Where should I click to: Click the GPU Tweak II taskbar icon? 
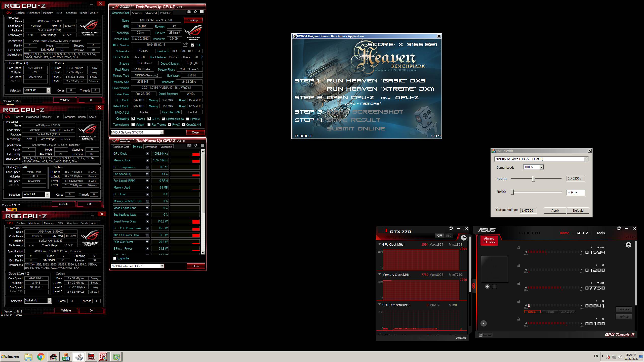(91, 357)
